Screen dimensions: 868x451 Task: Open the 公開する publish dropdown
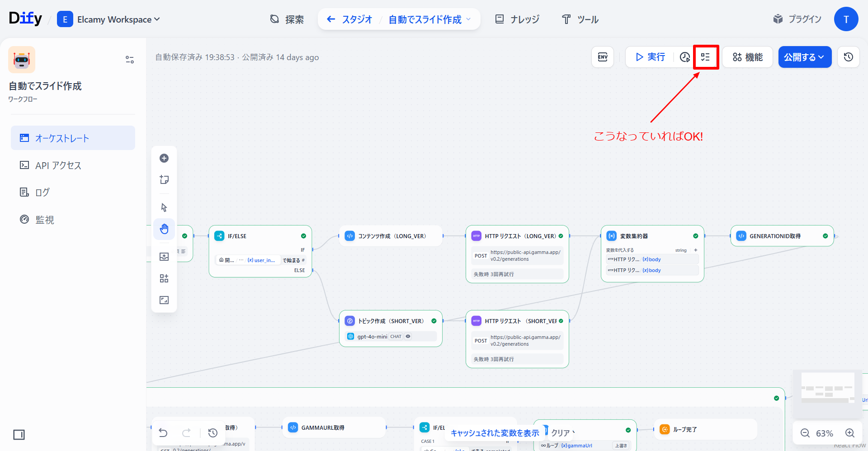coord(805,57)
